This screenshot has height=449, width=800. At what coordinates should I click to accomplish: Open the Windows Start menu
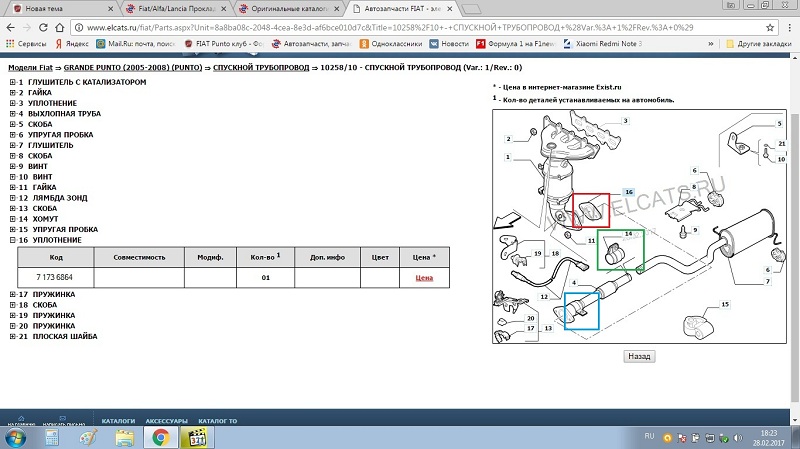pos(14,437)
